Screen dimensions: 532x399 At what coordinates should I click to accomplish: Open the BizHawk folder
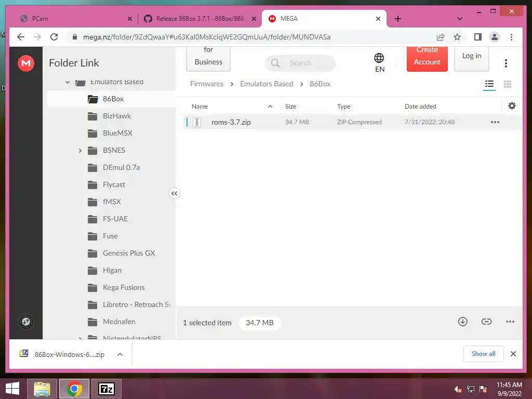(117, 116)
